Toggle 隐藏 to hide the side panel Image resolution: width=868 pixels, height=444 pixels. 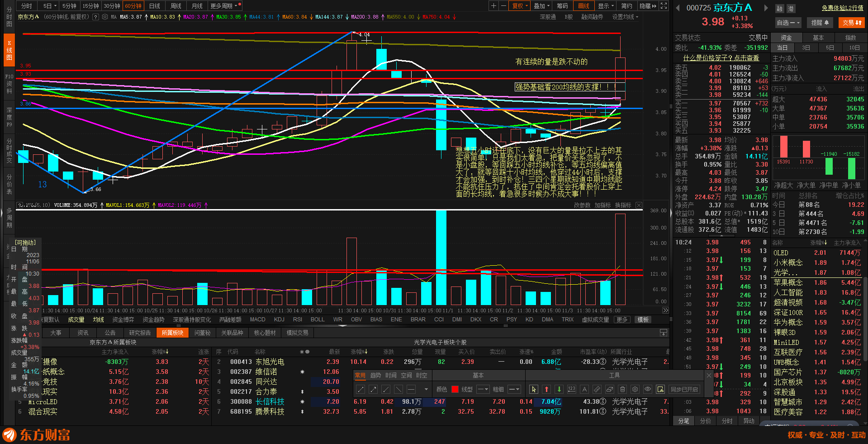648,6
